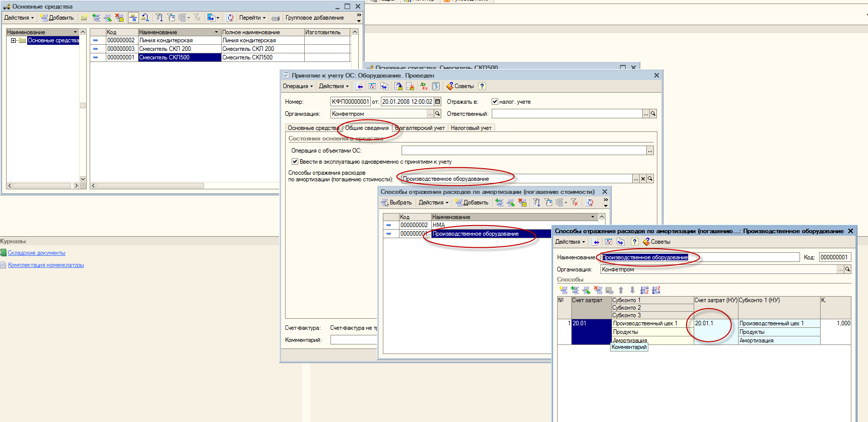Toggle the налог. учете checkbox
The image size is (868, 422).
(495, 102)
